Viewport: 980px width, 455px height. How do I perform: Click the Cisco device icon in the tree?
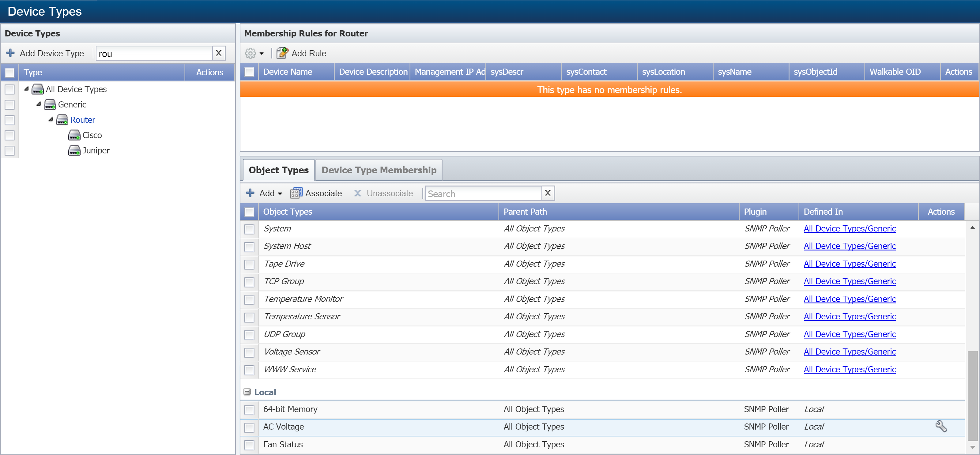[x=74, y=135]
